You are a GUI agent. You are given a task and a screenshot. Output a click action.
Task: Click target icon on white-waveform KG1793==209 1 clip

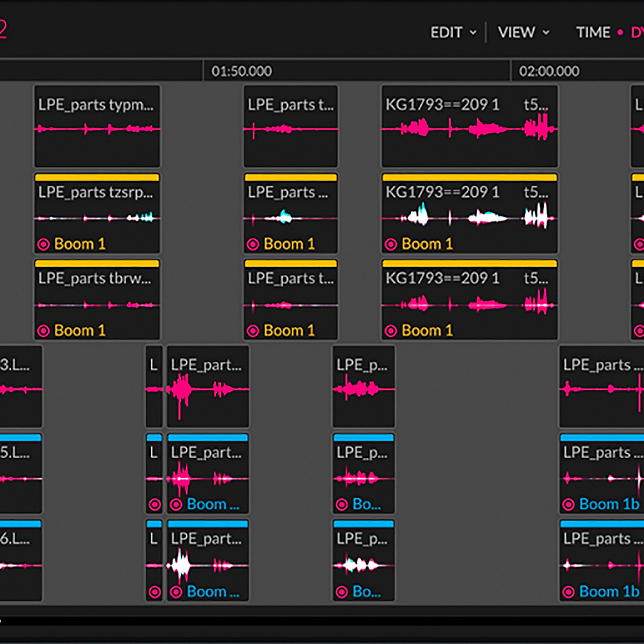pyautogui.click(x=391, y=244)
